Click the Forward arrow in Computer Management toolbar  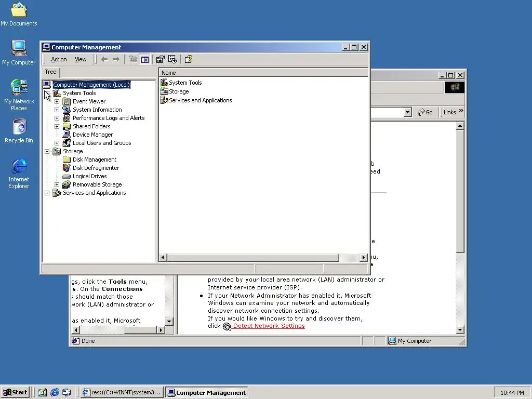coord(116,59)
